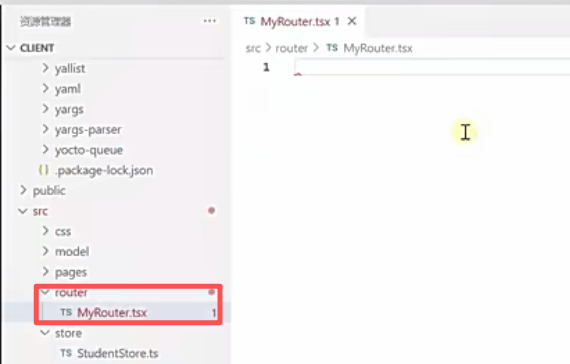Expand the yallist folder
The height and width of the screenshot is (364, 570).
click(x=45, y=68)
